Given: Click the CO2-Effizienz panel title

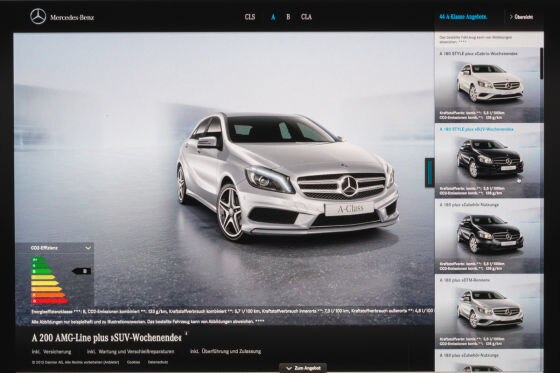Looking at the screenshot, I should tap(44, 248).
